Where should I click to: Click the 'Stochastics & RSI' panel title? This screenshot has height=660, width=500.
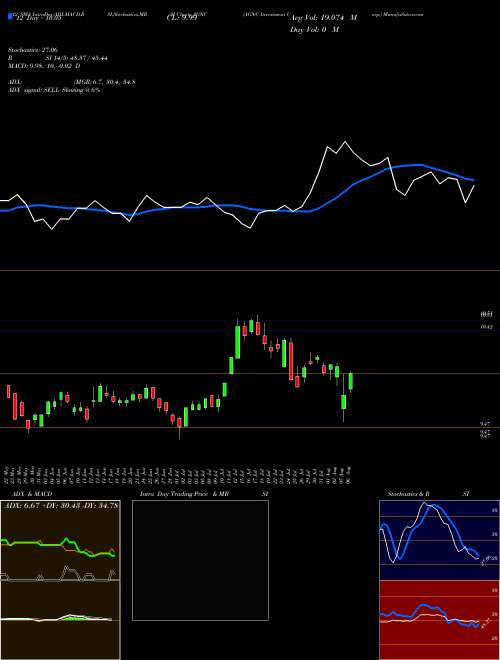click(428, 494)
